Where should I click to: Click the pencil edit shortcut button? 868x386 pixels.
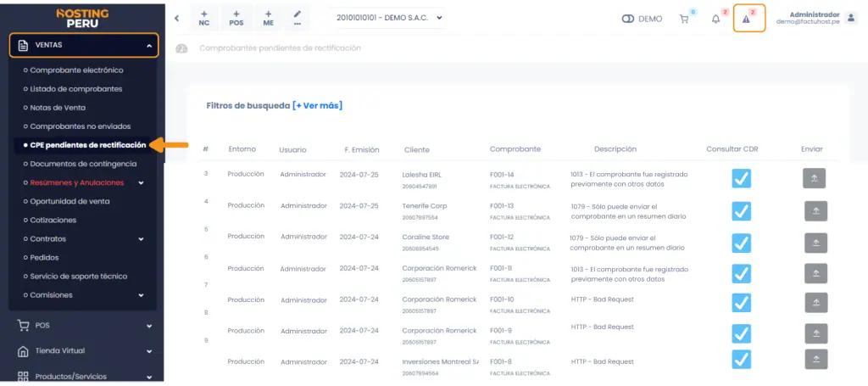coord(298,18)
